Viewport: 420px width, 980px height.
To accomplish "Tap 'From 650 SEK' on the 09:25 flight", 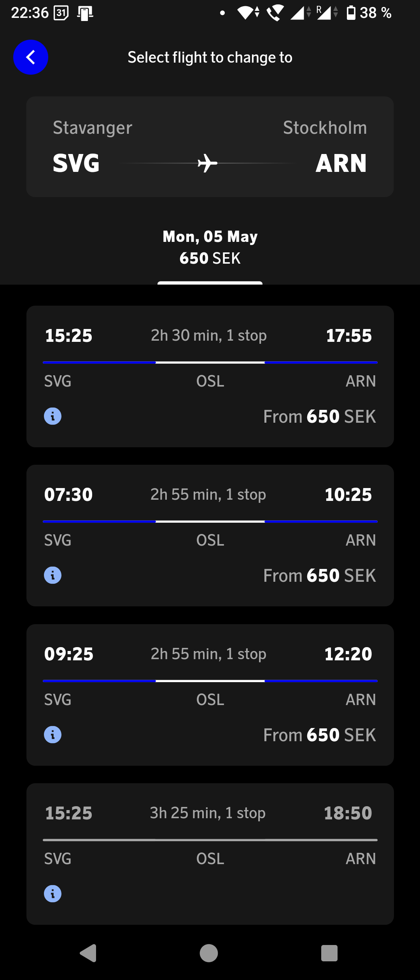I will point(319,735).
